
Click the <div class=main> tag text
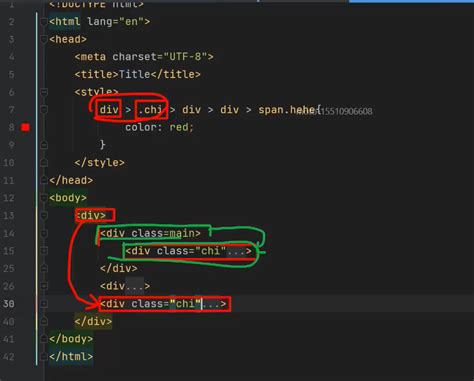[x=150, y=233]
